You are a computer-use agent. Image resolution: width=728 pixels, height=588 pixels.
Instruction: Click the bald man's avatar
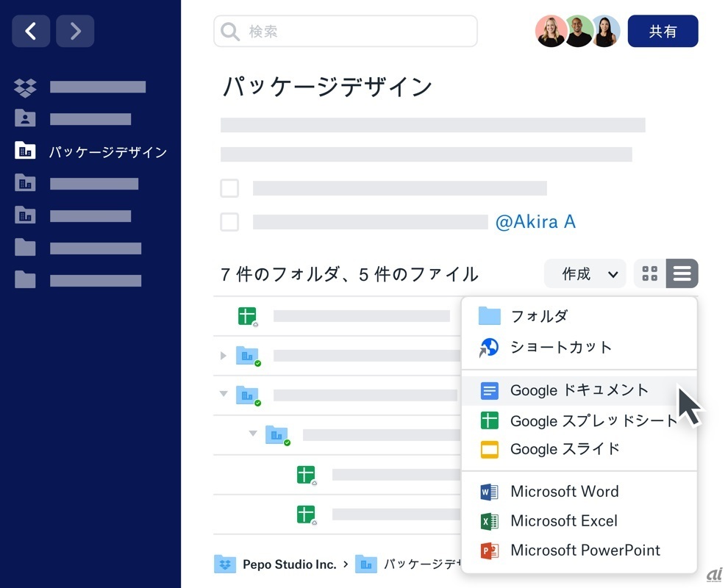tap(578, 31)
